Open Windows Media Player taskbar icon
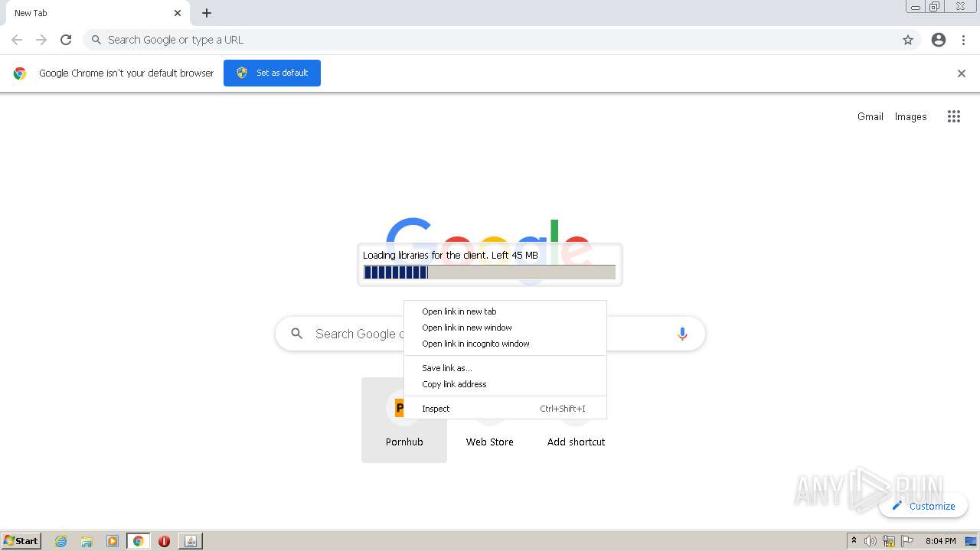980x551 pixels. (113, 541)
